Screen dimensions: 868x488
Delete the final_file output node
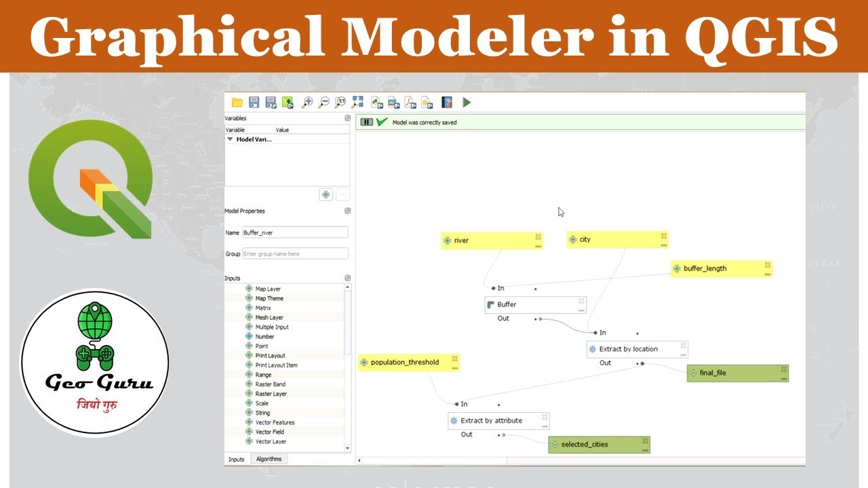coord(784,369)
